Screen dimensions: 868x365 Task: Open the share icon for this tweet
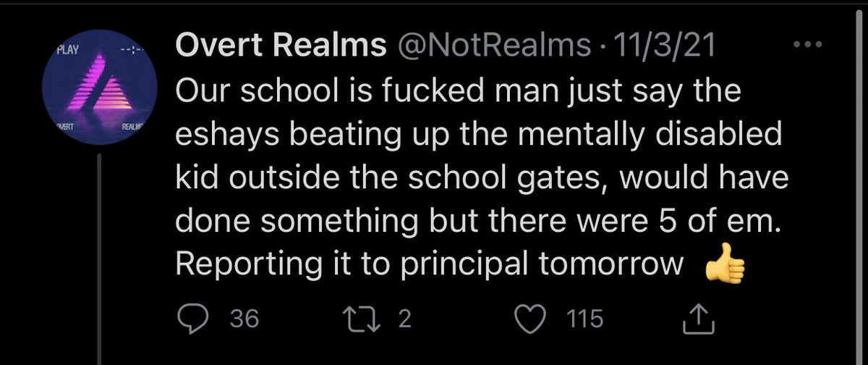(x=694, y=320)
